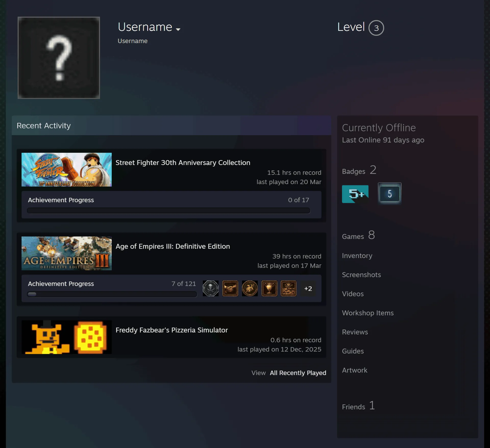Click '39 hrs on record' text
Viewport: 490px width, 448px height.
(297, 256)
